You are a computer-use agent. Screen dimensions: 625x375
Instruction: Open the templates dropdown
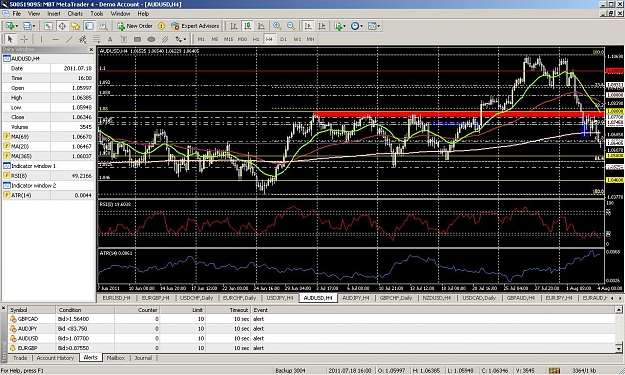point(374,26)
